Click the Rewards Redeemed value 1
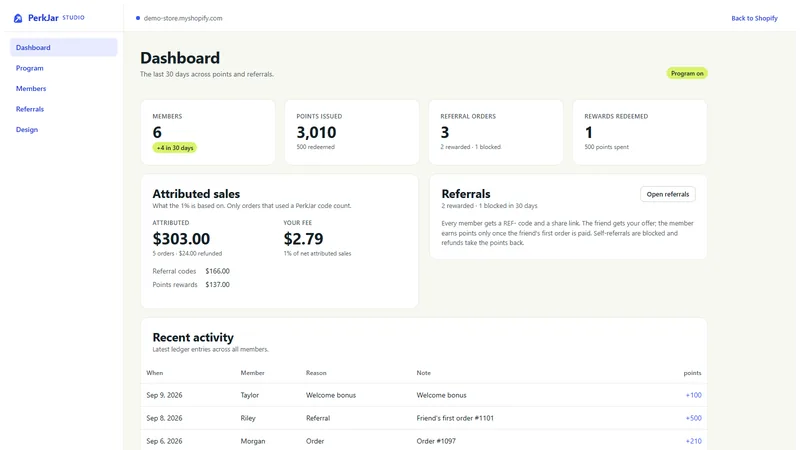Screen dimensions: 800x450 pyautogui.click(x=589, y=133)
